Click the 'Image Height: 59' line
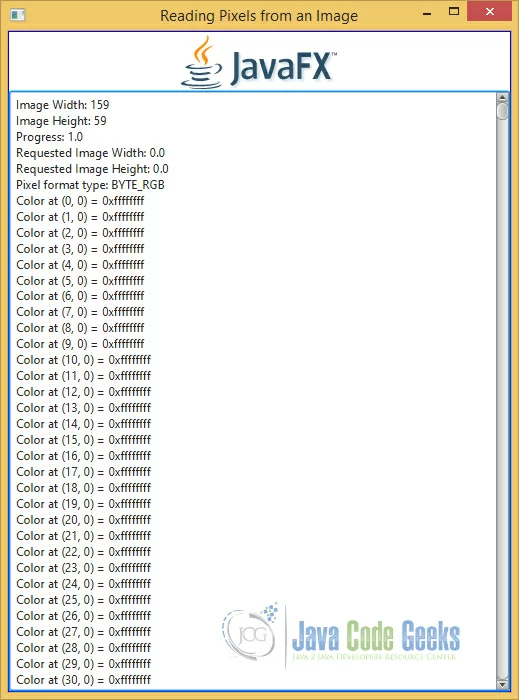Image resolution: width=519 pixels, height=700 pixels. click(x=61, y=121)
